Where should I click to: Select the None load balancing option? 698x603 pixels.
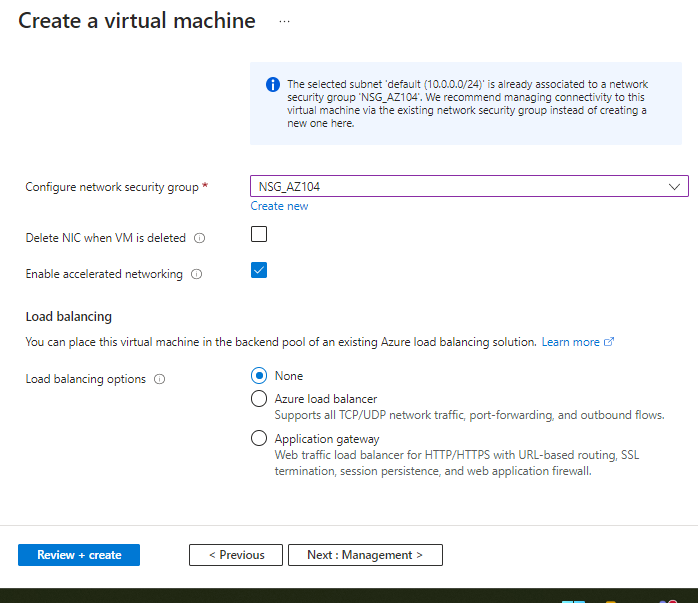click(x=259, y=376)
